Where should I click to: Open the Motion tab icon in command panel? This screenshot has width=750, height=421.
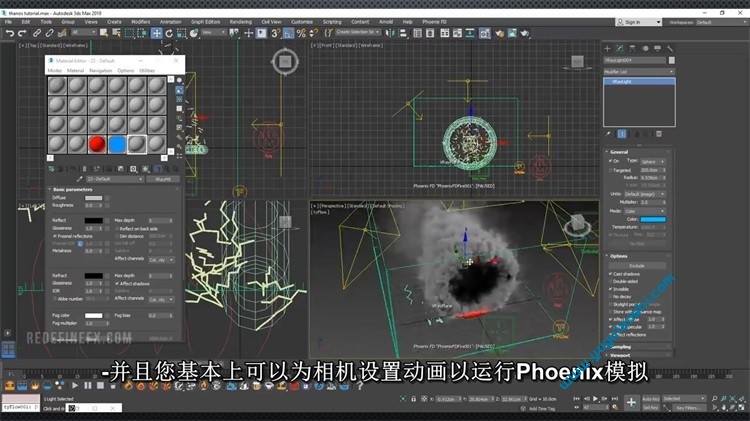(645, 48)
